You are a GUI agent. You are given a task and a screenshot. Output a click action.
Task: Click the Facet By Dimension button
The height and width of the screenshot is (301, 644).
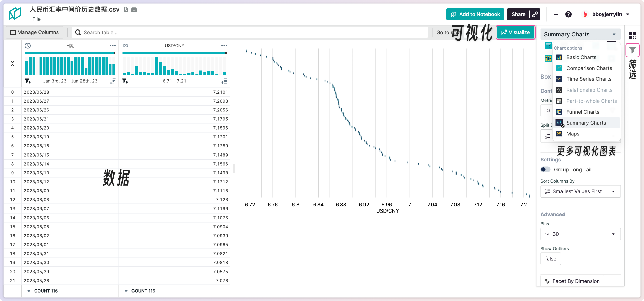point(572,281)
